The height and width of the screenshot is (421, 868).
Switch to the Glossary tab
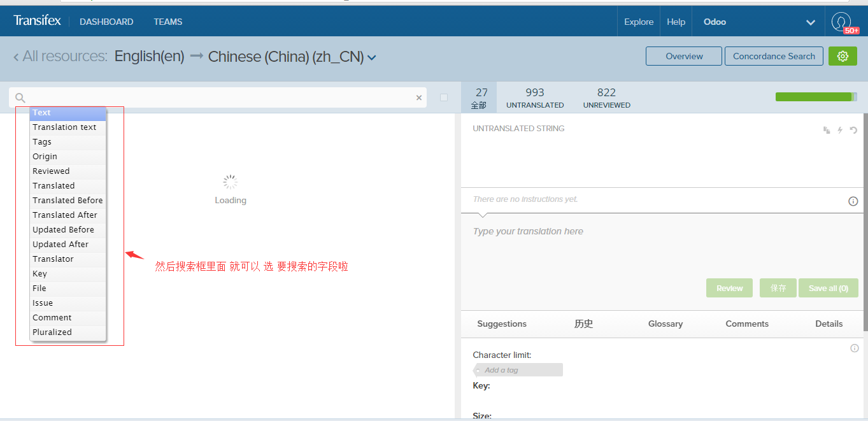pyautogui.click(x=665, y=324)
